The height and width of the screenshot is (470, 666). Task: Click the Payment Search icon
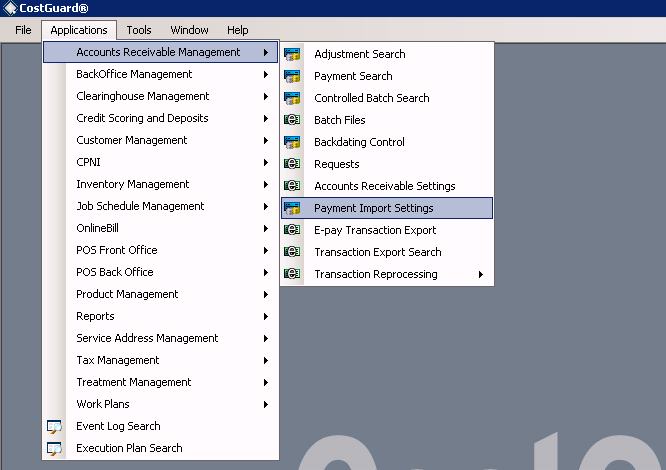click(x=292, y=76)
